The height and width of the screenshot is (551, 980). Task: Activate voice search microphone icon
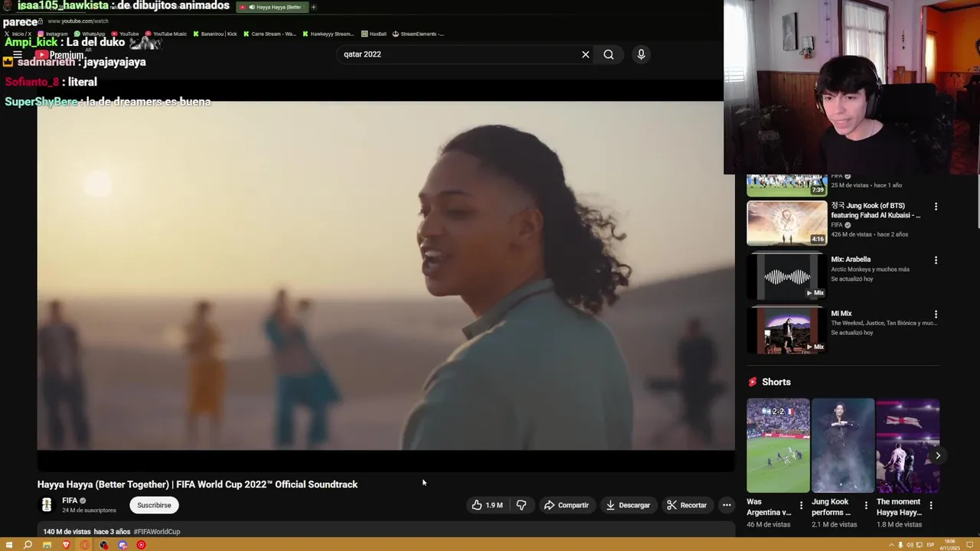641,54
